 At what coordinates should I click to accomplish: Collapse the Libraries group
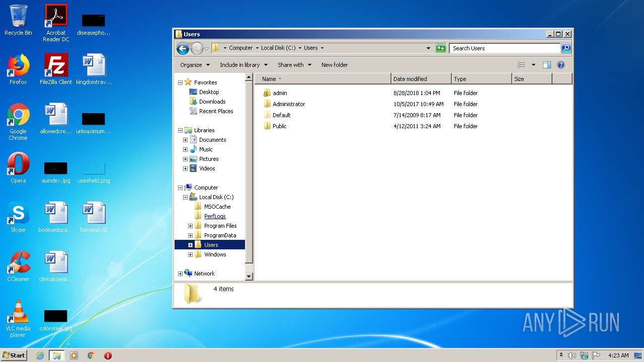(x=180, y=130)
